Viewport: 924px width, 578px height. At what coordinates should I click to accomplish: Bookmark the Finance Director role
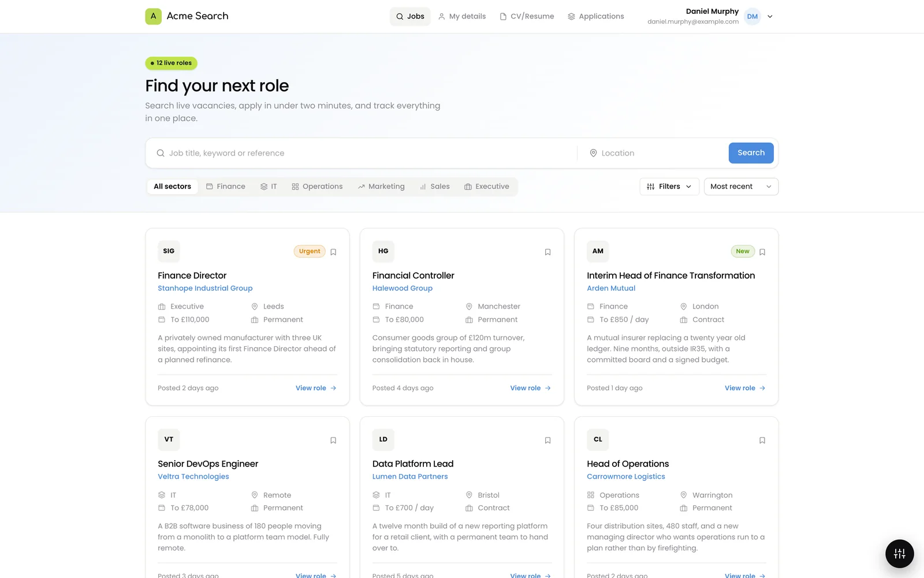(x=333, y=252)
